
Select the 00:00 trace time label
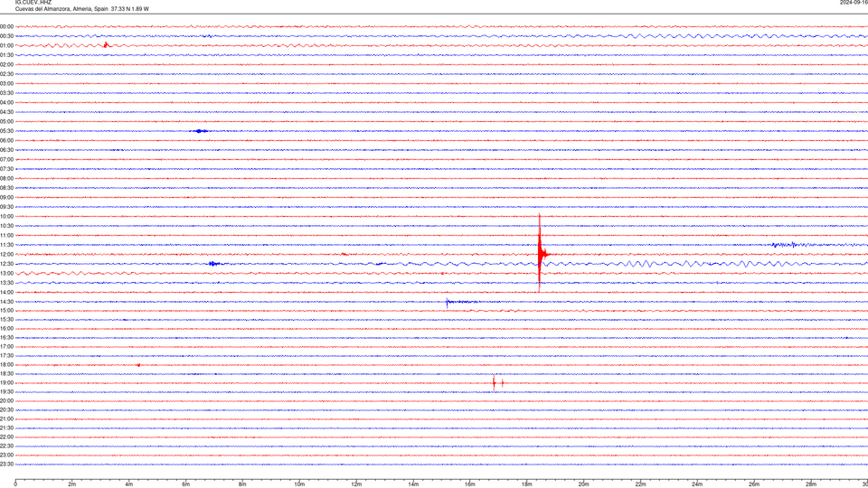tap(6, 26)
